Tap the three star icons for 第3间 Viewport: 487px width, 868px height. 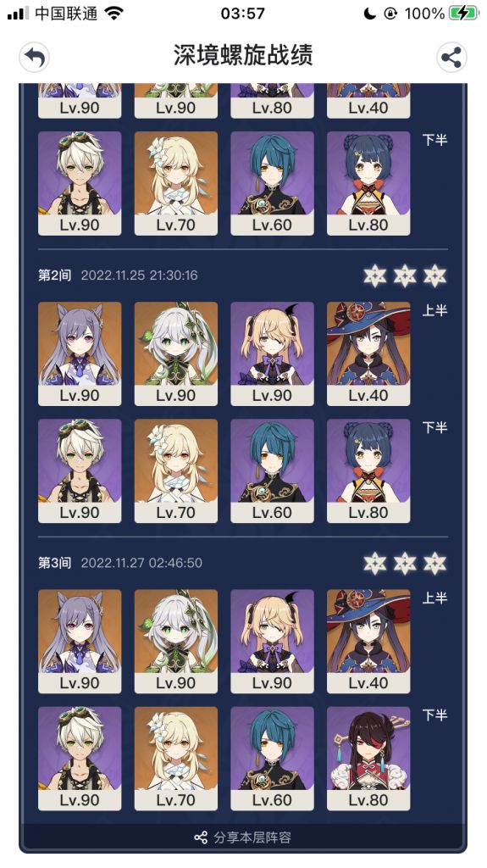tap(405, 563)
